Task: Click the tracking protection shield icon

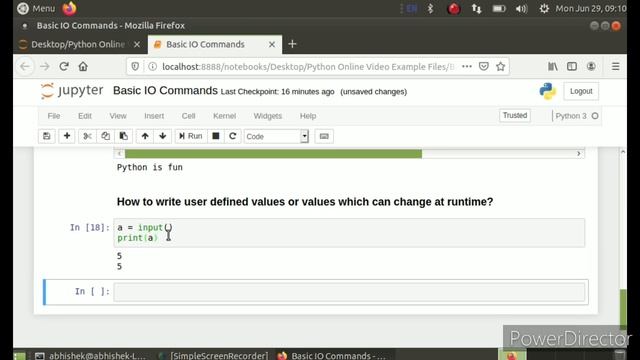Action: [x=135, y=67]
